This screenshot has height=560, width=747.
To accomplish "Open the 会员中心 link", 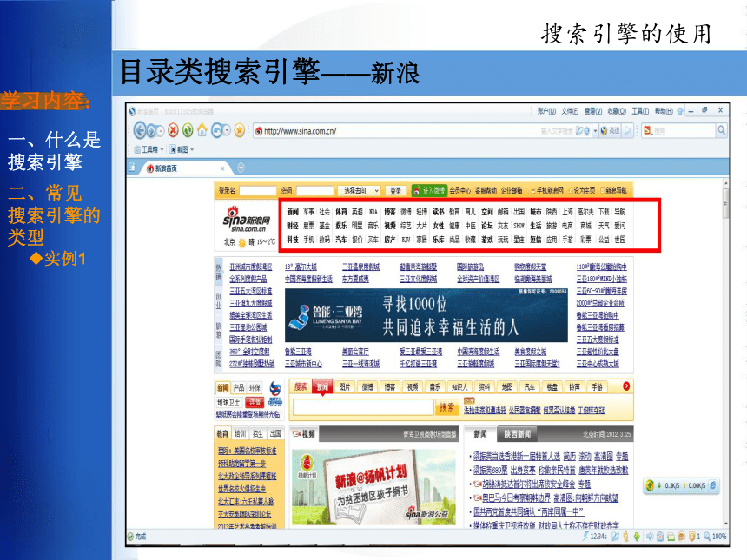I will click(459, 190).
